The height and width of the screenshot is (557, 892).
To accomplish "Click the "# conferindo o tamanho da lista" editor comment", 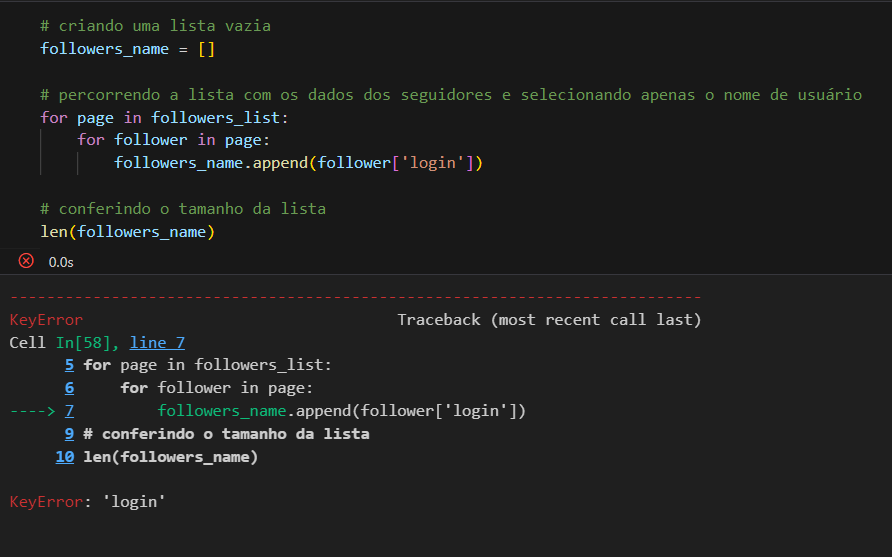I will (183, 209).
